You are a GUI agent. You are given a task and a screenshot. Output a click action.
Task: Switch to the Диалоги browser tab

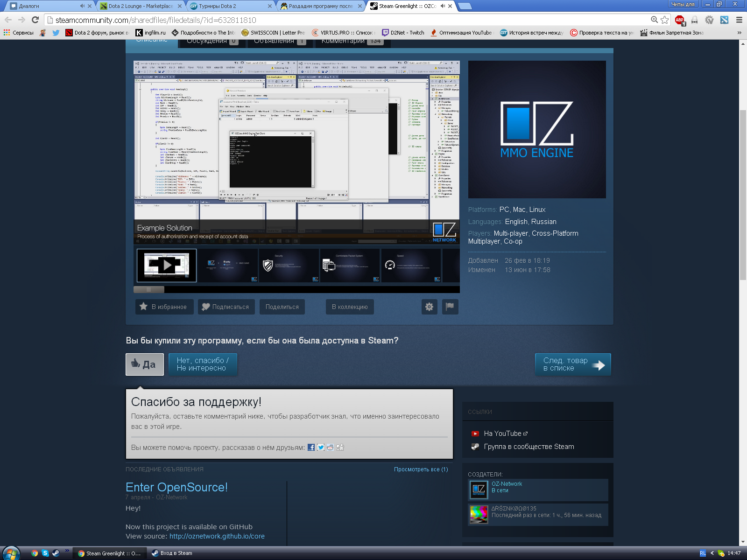point(47,6)
